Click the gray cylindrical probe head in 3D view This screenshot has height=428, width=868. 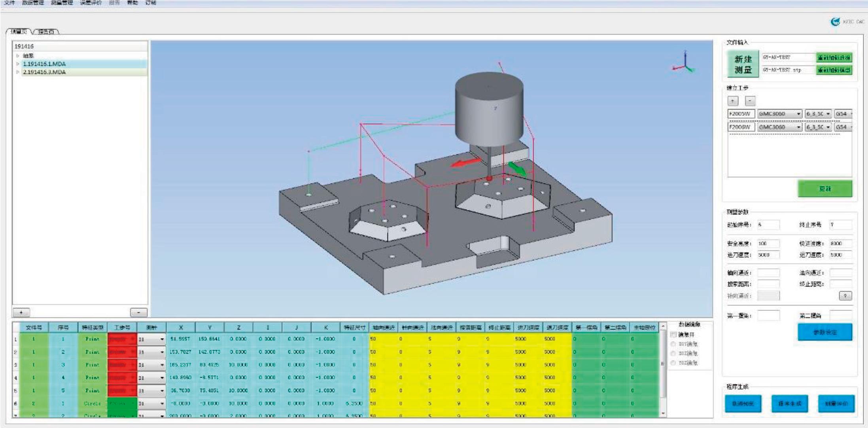point(489,109)
